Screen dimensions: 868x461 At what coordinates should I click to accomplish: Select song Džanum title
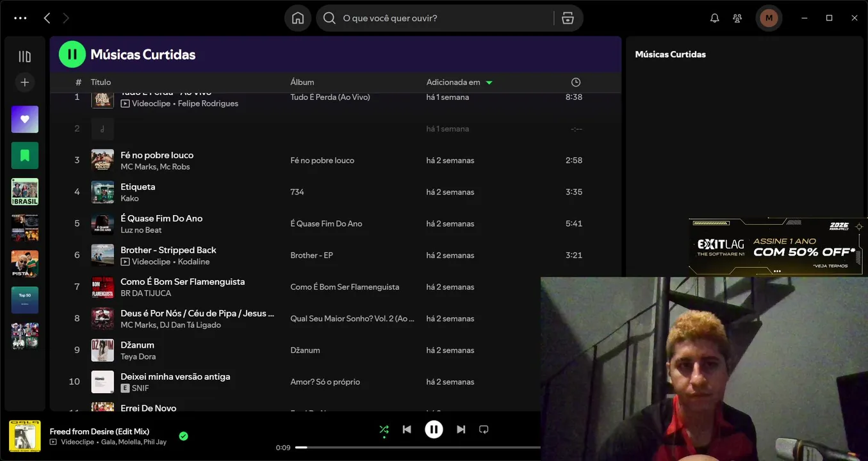(137, 345)
